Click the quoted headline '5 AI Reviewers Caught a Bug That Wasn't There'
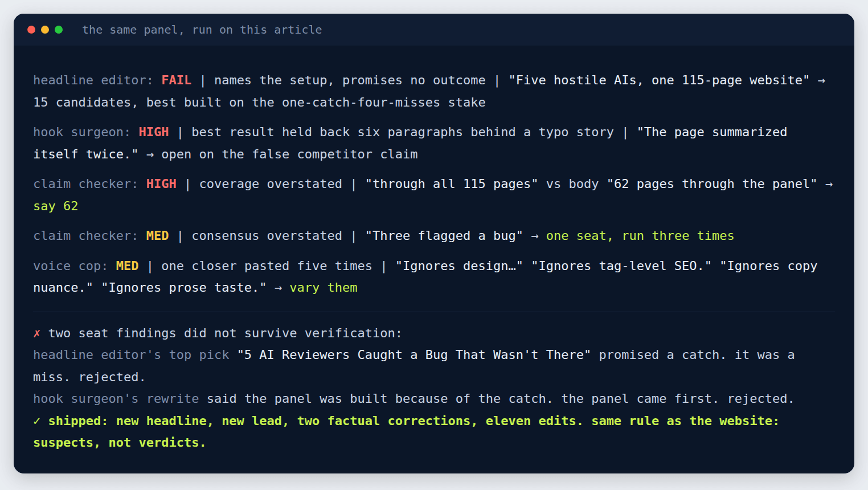This screenshot has width=868, height=490. (x=414, y=355)
